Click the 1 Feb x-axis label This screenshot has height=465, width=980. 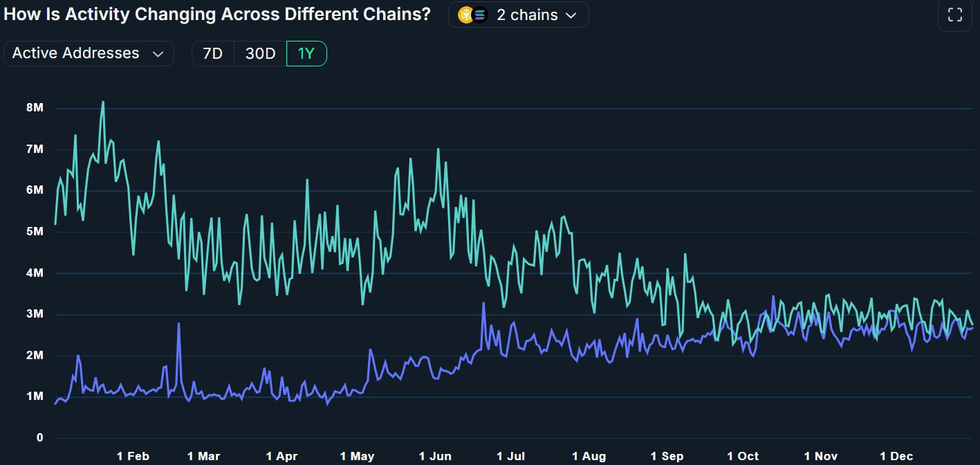pyautogui.click(x=133, y=456)
